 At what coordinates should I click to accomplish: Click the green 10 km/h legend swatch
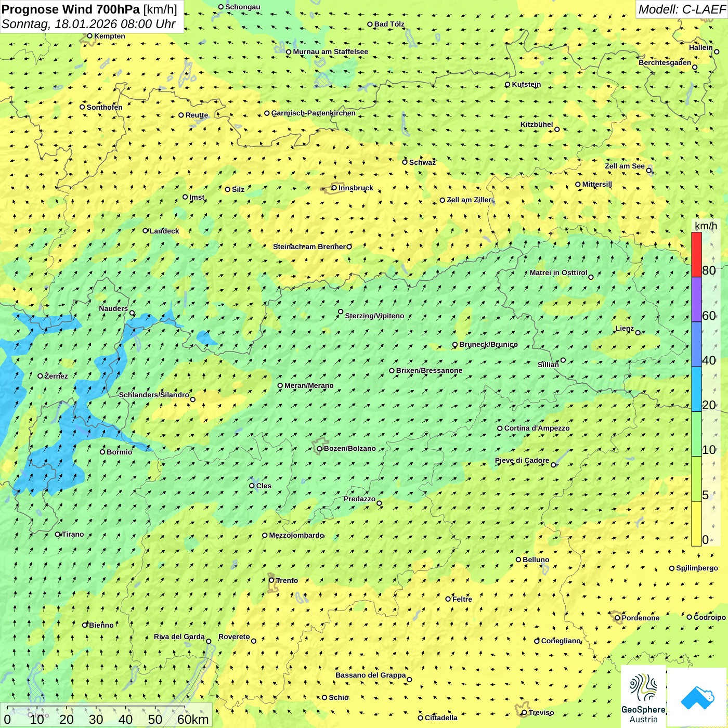click(696, 434)
